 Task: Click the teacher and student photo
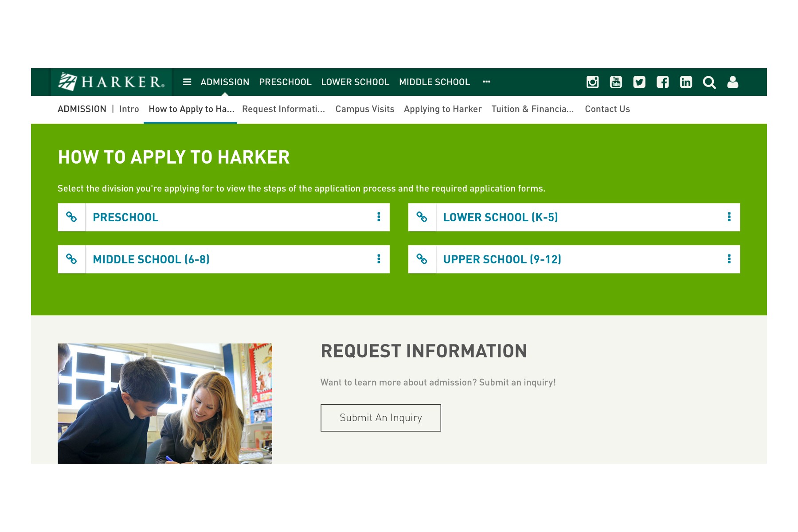(165, 403)
